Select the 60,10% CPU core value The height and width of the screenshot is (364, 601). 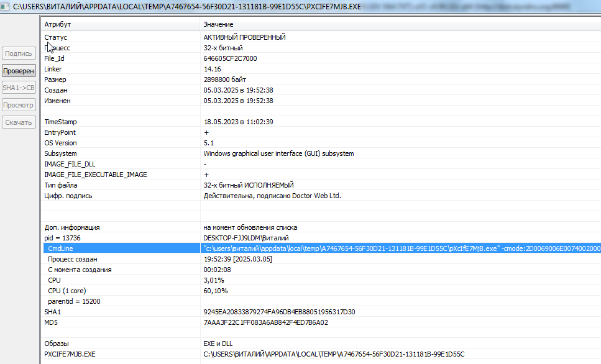(x=216, y=291)
